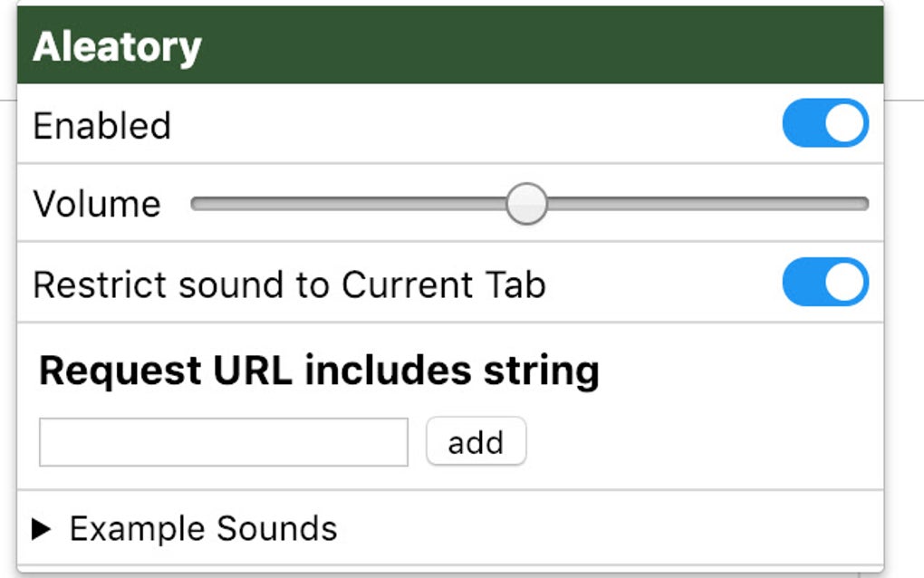Click the Example Sounds text label

(x=204, y=528)
